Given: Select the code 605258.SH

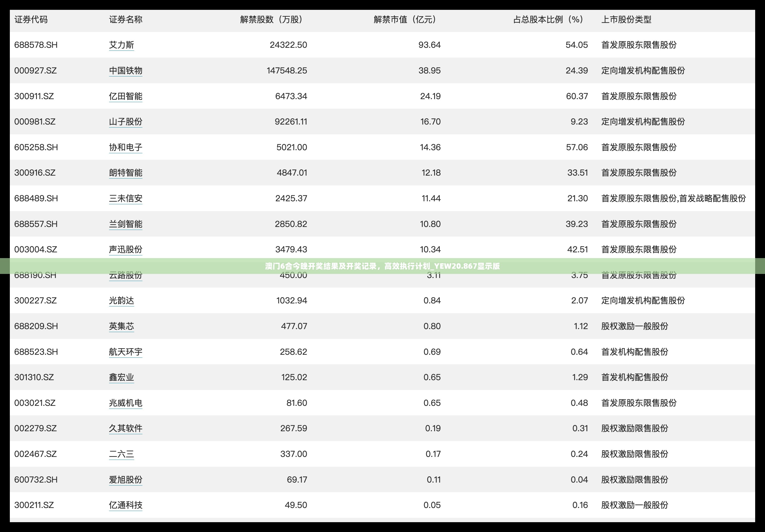Looking at the screenshot, I should click(36, 147).
